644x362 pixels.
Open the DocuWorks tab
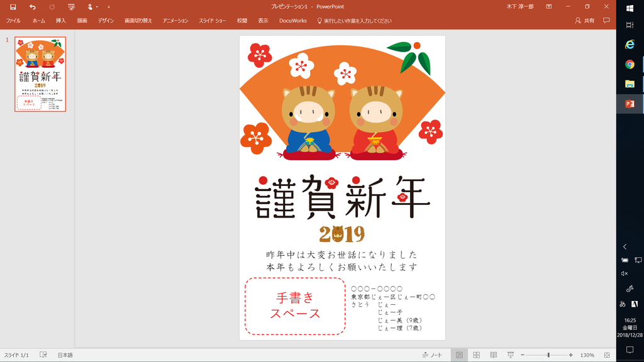click(x=293, y=21)
